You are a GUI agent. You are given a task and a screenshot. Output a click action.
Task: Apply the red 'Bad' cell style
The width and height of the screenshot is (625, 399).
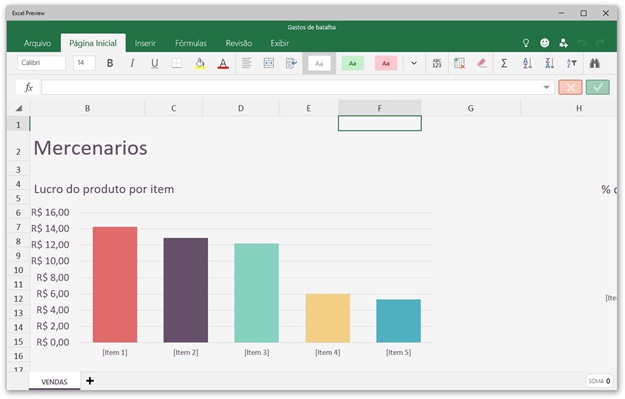click(386, 63)
